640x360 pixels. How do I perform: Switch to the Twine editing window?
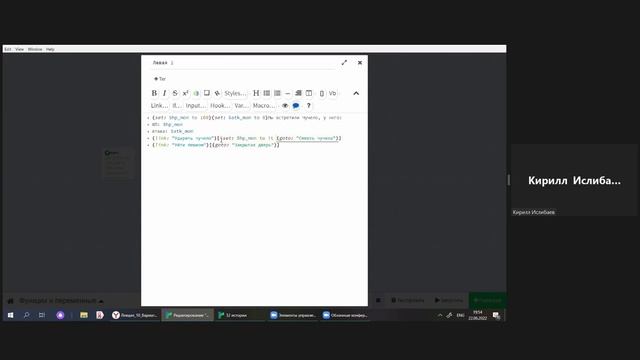(187, 315)
